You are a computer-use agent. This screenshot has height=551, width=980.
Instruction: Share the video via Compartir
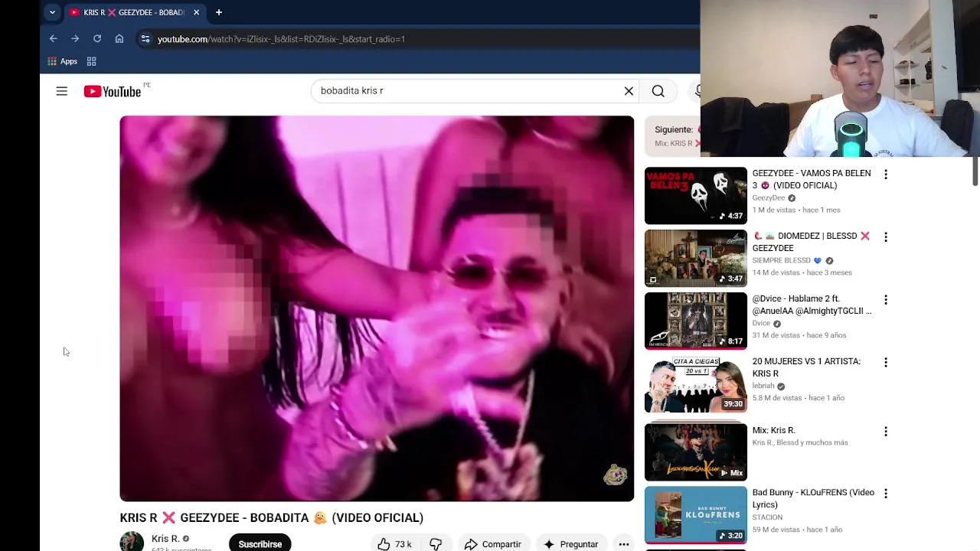tap(492, 544)
